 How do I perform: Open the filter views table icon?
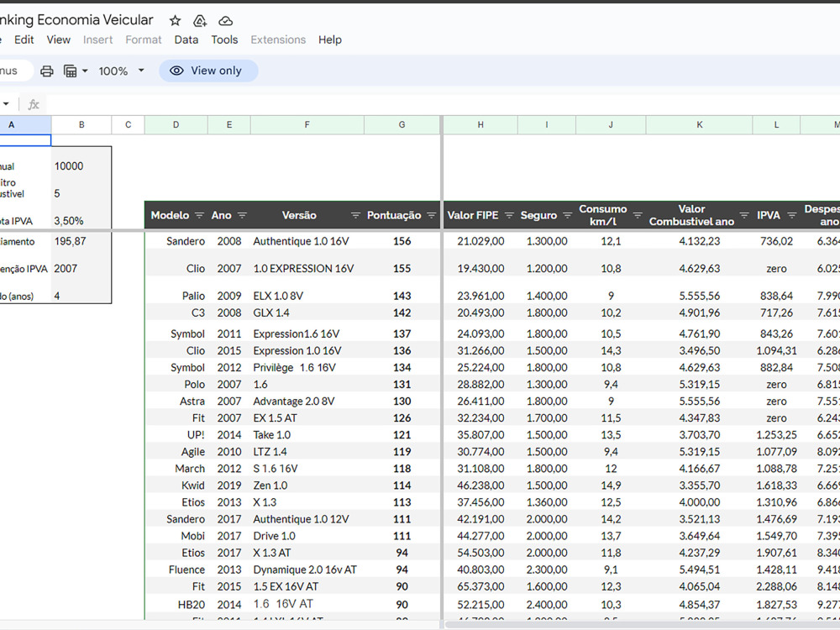(71, 71)
